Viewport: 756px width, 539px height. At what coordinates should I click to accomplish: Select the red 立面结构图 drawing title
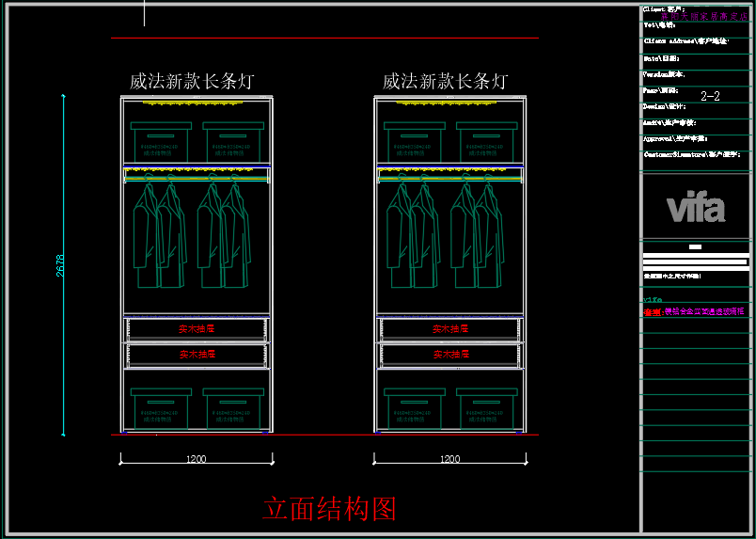329,509
